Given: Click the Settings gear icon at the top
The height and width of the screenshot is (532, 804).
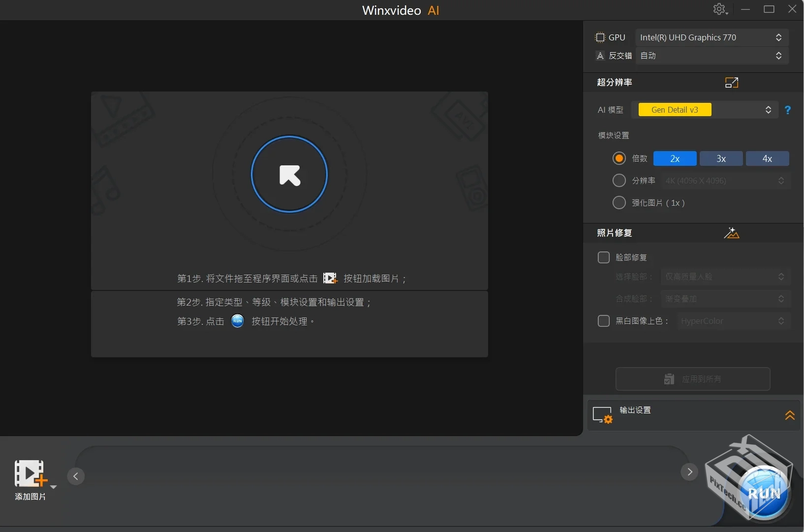Looking at the screenshot, I should click(719, 9).
